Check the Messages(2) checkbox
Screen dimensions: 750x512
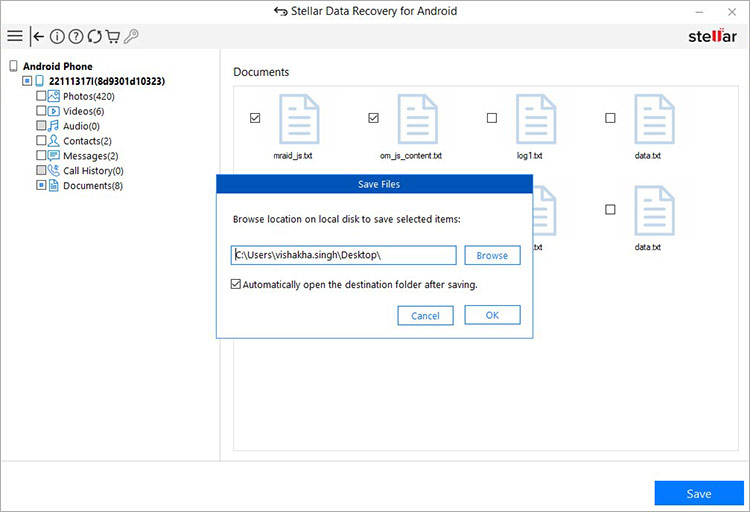(x=41, y=155)
